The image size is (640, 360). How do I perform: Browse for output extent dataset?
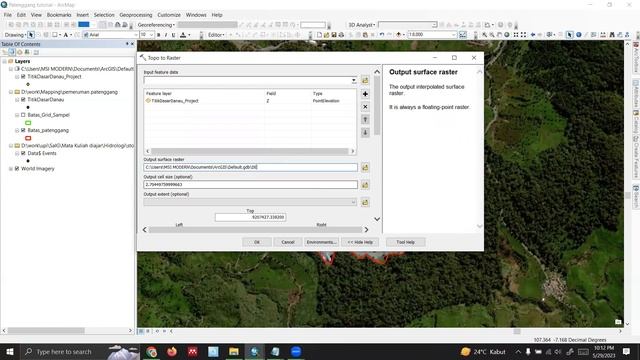click(365, 202)
